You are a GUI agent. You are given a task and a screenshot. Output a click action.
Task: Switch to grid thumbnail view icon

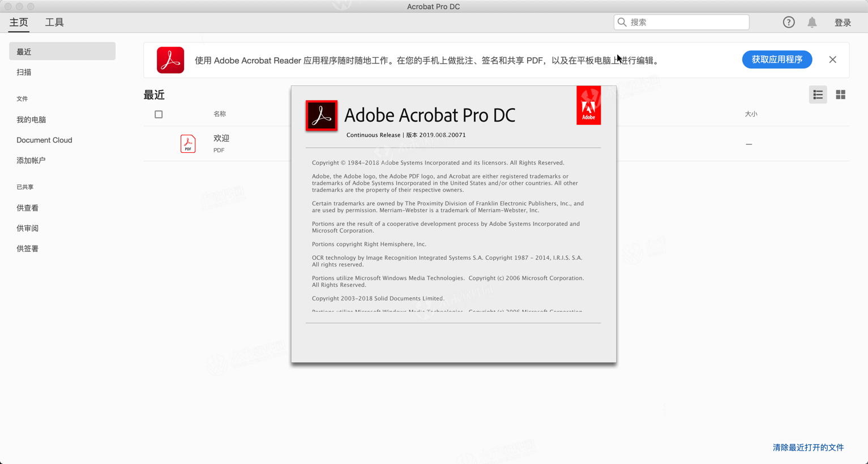(840, 94)
